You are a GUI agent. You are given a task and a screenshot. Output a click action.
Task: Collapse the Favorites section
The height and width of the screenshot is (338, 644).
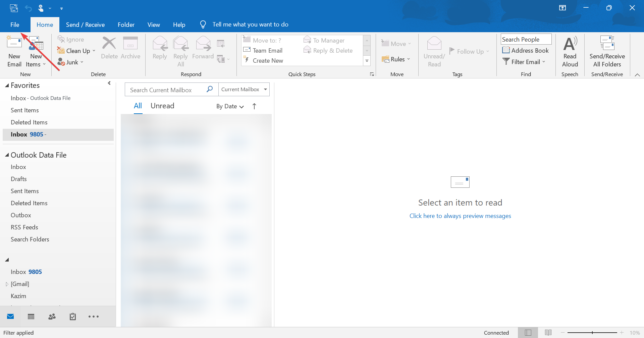pyautogui.click(x=7, y=85)
